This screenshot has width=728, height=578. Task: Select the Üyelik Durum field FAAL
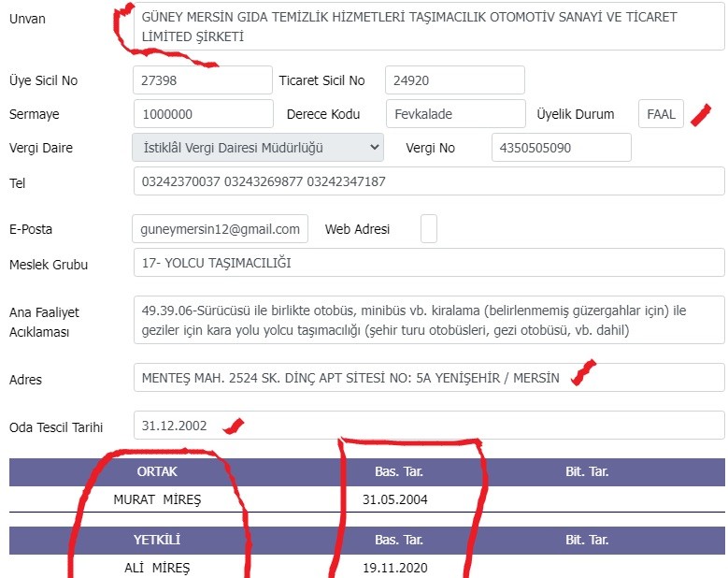click(661, 114)
